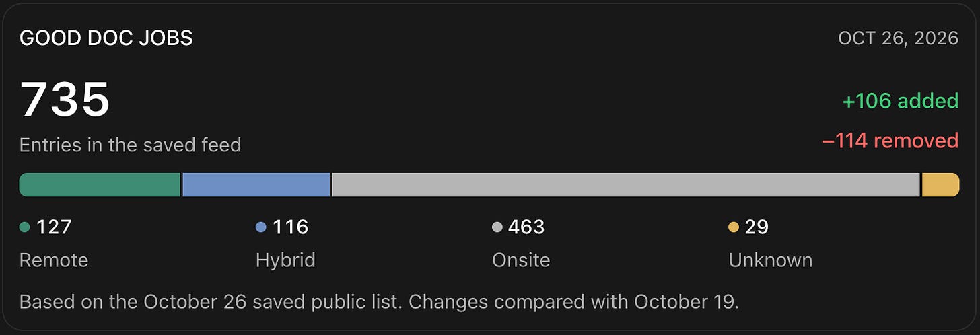Click the Remote count 127
This screenshot has height=335, width=980.
click(x=54, y=227)
